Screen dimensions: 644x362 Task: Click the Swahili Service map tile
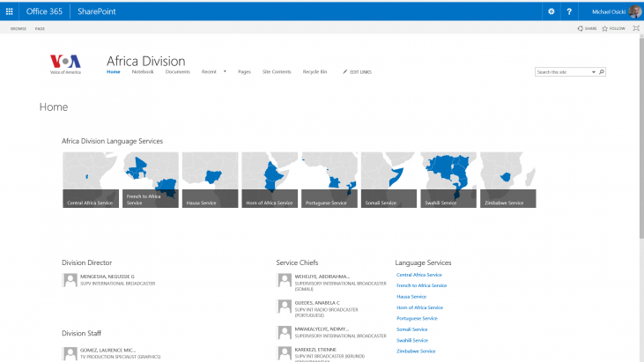coord(448,180)
